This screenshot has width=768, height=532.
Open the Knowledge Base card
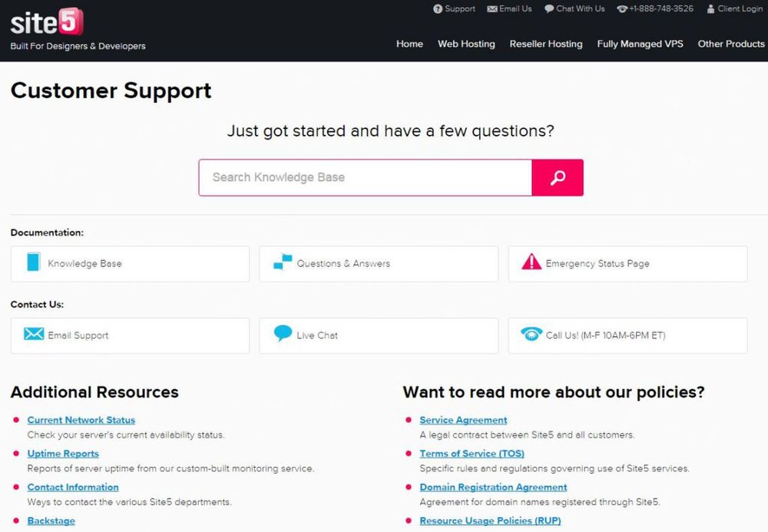coord(130,264)
